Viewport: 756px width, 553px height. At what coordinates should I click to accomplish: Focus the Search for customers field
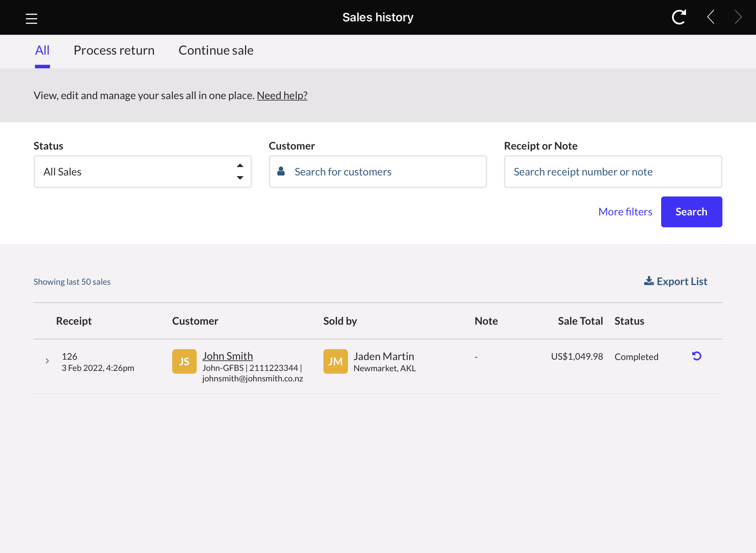click(x=378, y=172)
